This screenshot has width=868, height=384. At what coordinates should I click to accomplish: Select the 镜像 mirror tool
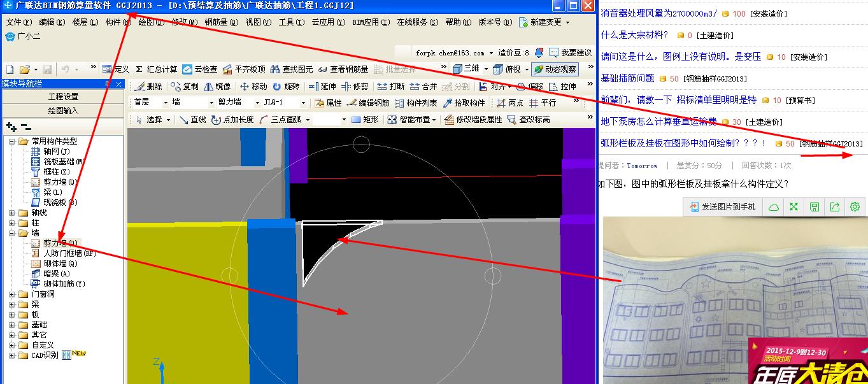(x=217, y=87)
